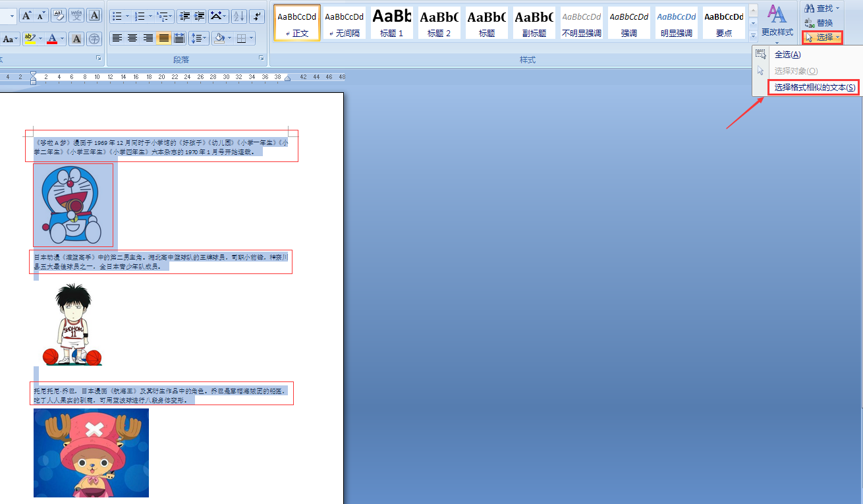Toggle character shading gray A icon
The image size is (863, 504).
[x=76, y=39]
